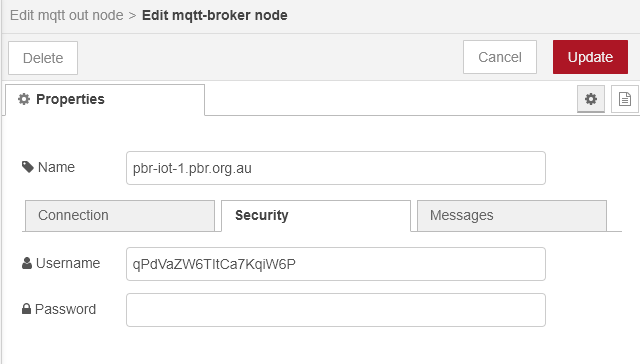Screen dimensions: 640x364
Task: Click the Properties gear icon
Action: (24, 99)
